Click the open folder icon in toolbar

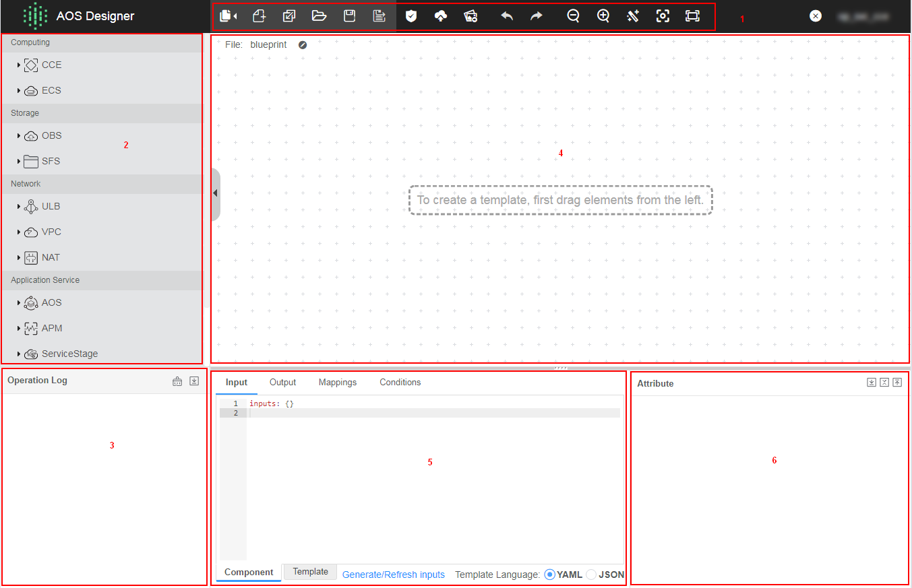(x=319, y=16)
